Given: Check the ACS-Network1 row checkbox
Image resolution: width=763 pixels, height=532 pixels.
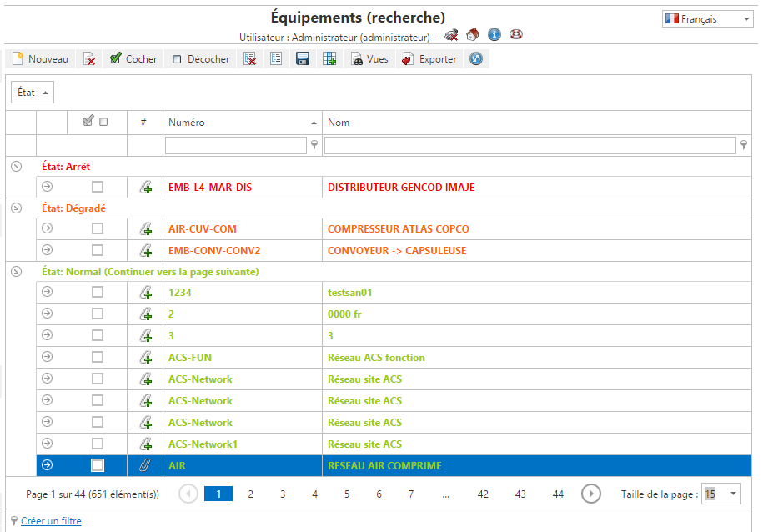Looking at the screenshot, I should coord(98,444).
